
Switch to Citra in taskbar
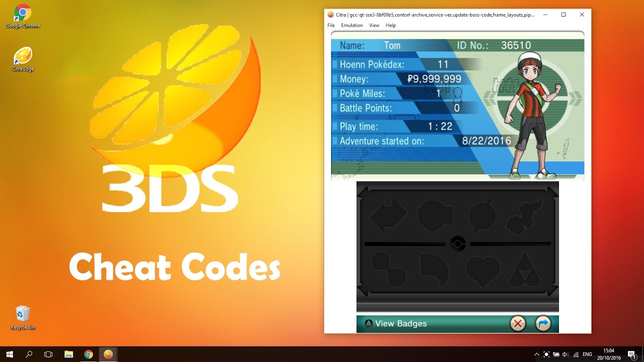click(108, 354)
